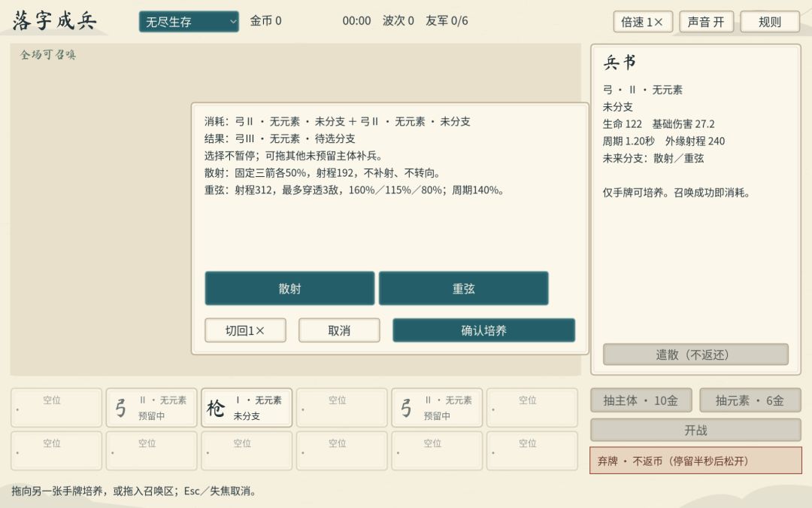Viewport: 812px width, 508px height.
Task: Click the 友军 0/6 allies counter
Action: [447, 21]
